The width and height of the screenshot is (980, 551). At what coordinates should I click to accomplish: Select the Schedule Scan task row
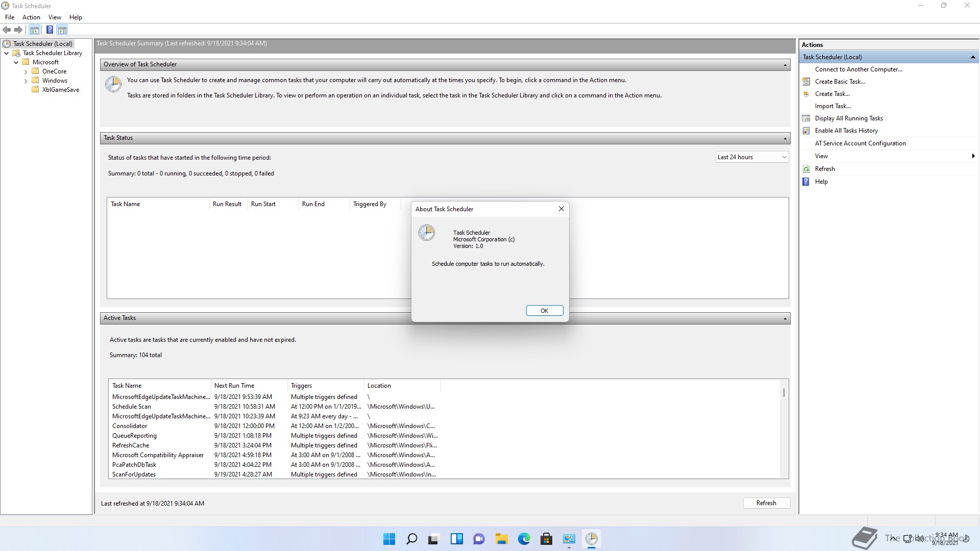[275, 407]
